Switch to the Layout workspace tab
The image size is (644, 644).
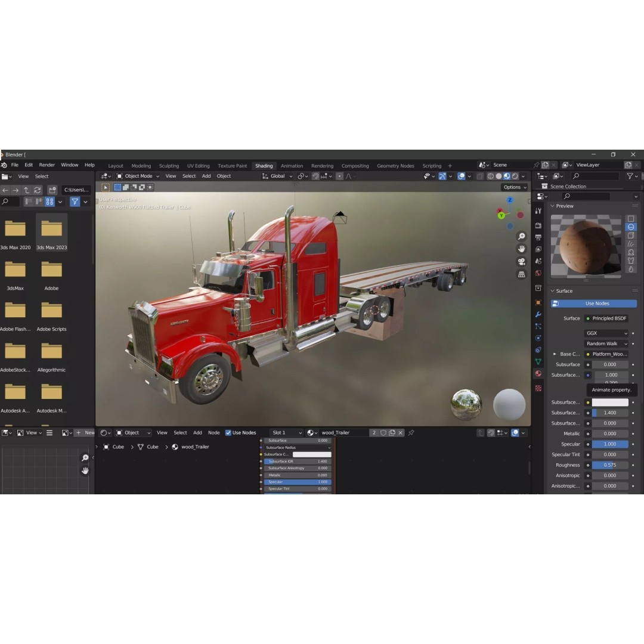(x=116, y=166)
